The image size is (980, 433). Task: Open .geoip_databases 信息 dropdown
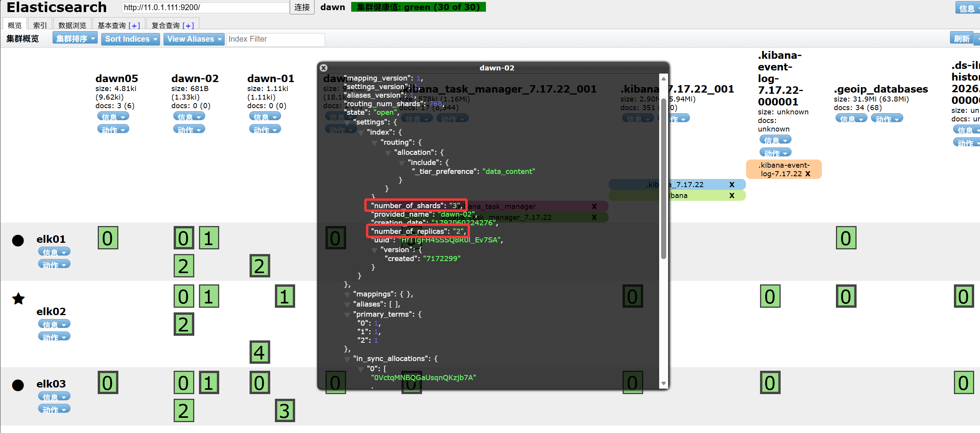[851, 118]
